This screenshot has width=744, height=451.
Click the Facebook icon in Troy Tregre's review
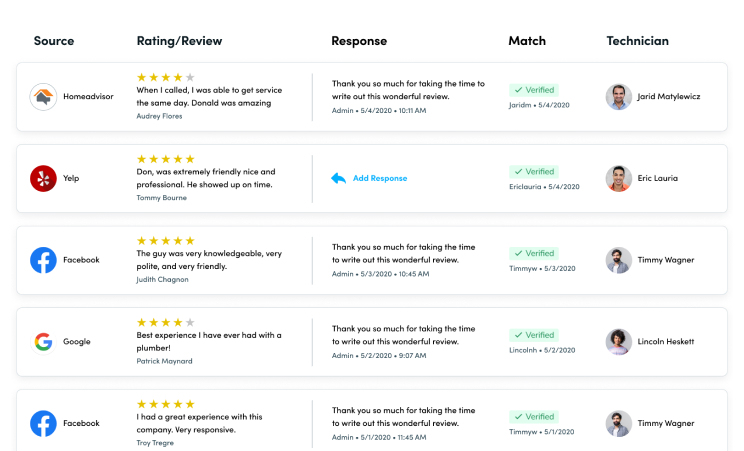43,423
